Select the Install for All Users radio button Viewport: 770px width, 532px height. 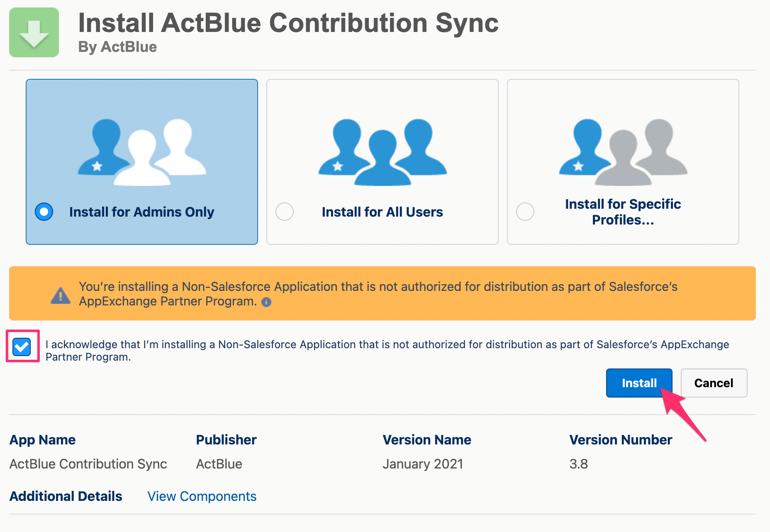click(x=285, y=212)
